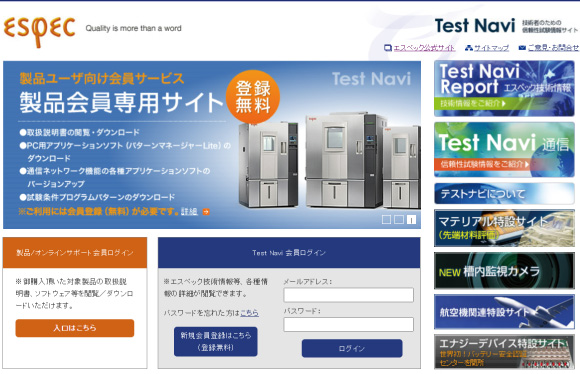Open the サイトマップ link
The height and width of the screenshot is (374, 580).
point(492,48)
